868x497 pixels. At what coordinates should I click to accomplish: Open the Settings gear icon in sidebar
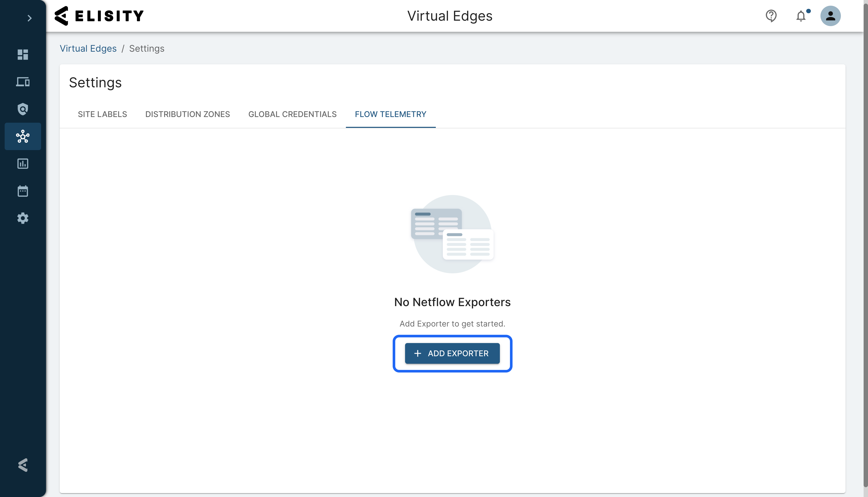(23, 218)
